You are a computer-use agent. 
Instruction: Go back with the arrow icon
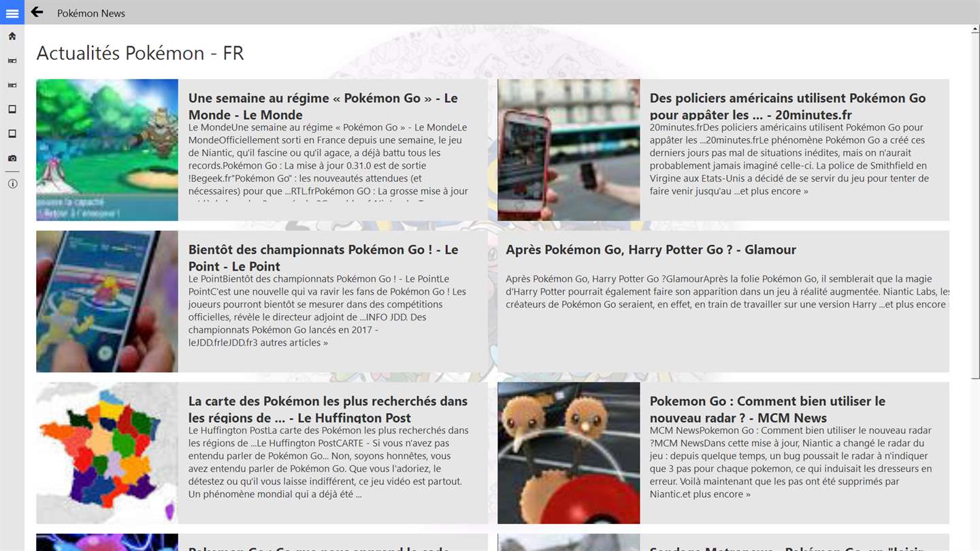coord(37,12)
